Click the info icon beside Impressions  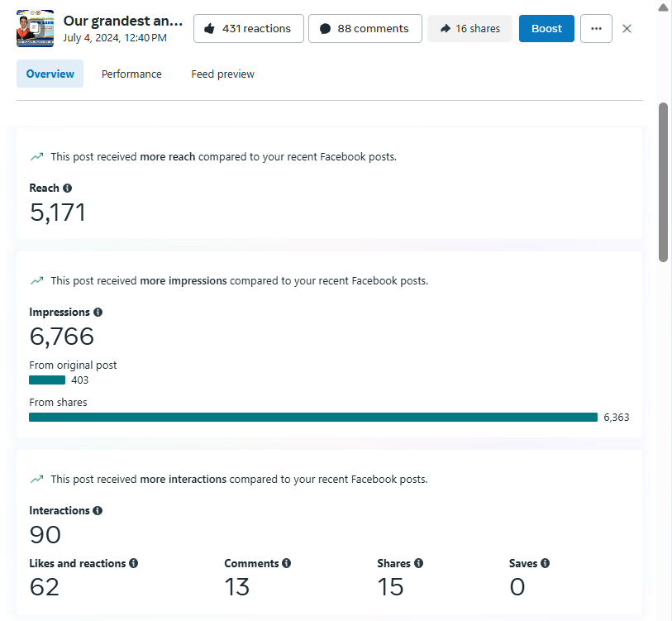[x=98, y=313]
